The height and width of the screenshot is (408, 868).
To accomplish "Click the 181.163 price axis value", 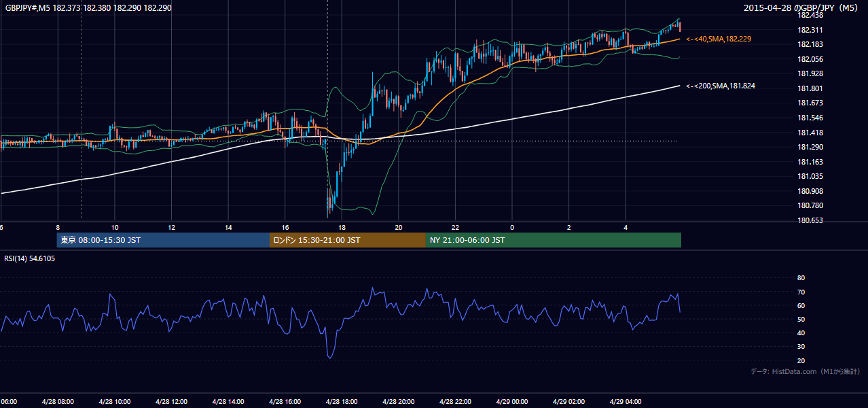I will click(x=810, y=162).
